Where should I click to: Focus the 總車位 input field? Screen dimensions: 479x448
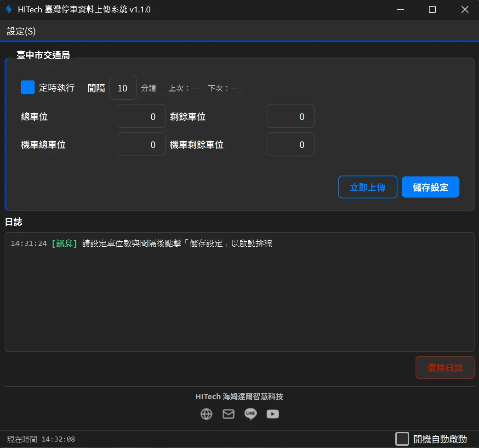coord(142,116)
